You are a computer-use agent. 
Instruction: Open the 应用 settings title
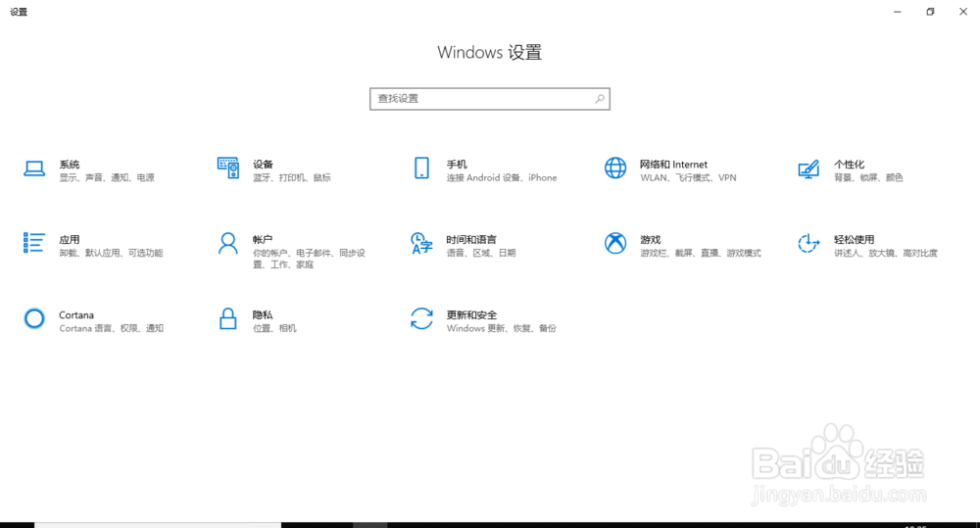pyautogui.click(x=70, y=240)
